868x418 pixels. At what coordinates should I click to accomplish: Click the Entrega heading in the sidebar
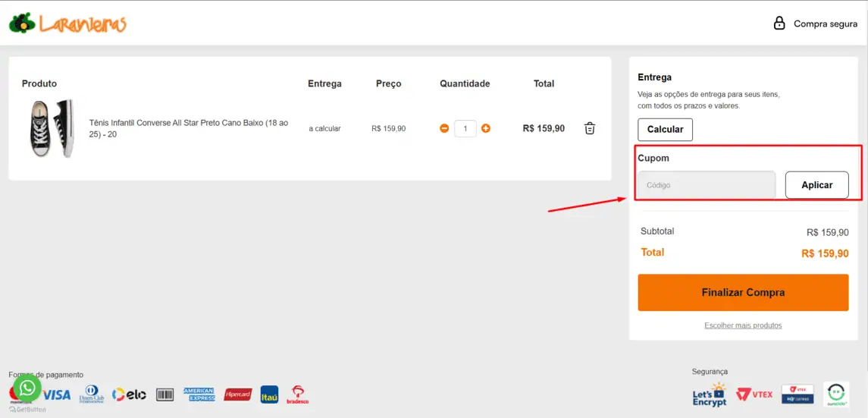pyautogui.click(x=654, y=77)
